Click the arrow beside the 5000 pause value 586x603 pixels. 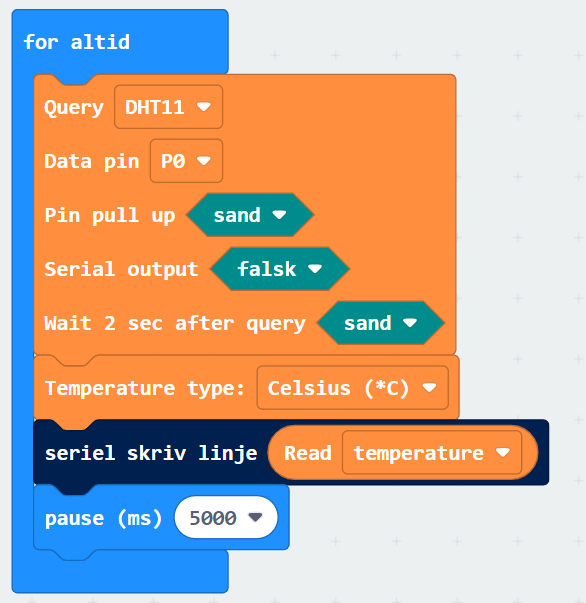[x=255, y=518]
